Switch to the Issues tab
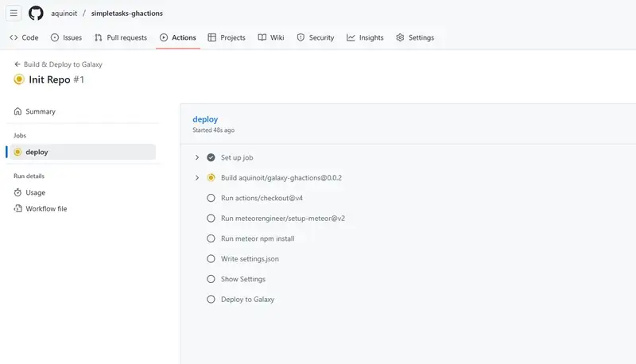Screen dimensions: 636x364 (66, 37)
